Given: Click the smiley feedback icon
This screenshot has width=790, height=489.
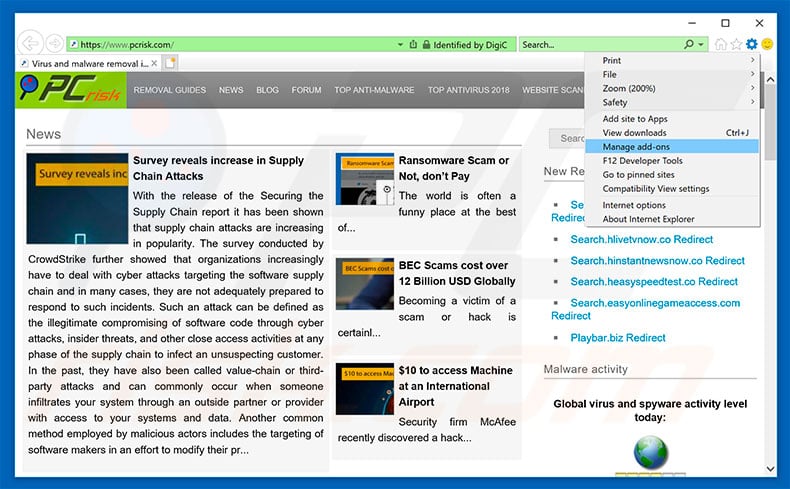Looking at the screenshot, I should coord(767,44).
